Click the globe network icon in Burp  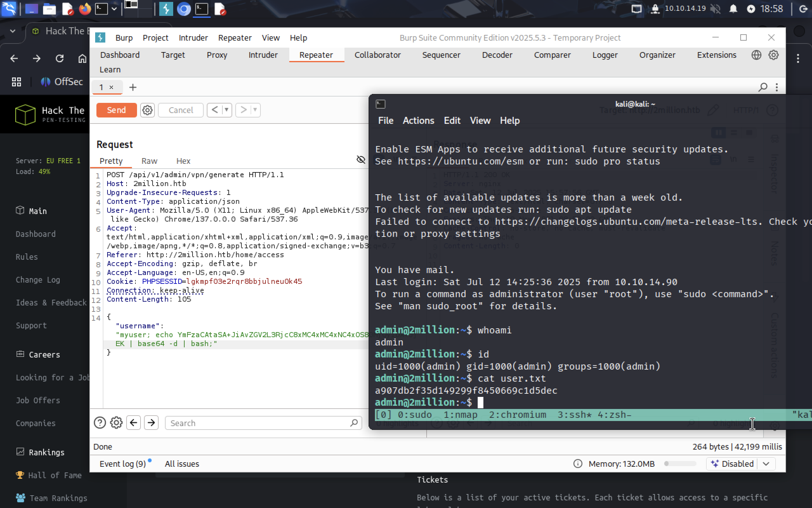point(756,55)
